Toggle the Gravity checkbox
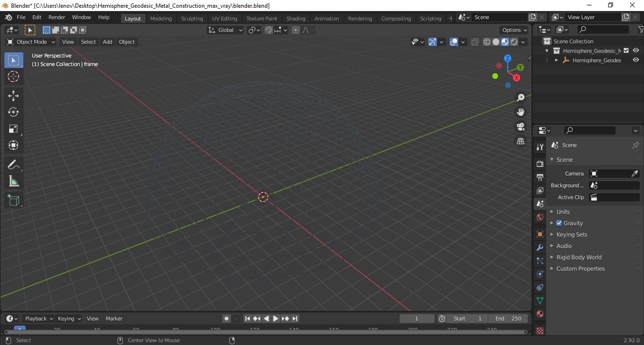Screen dimensions: 644x345 click(x=559, y=223)
